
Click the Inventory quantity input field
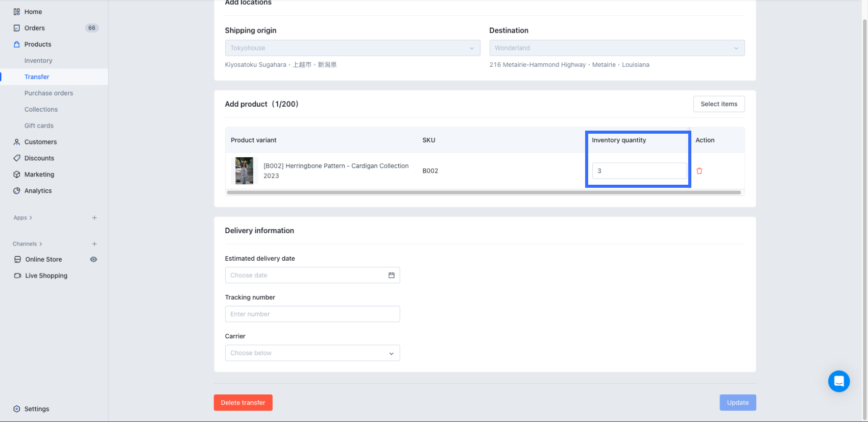coord(639,171)
